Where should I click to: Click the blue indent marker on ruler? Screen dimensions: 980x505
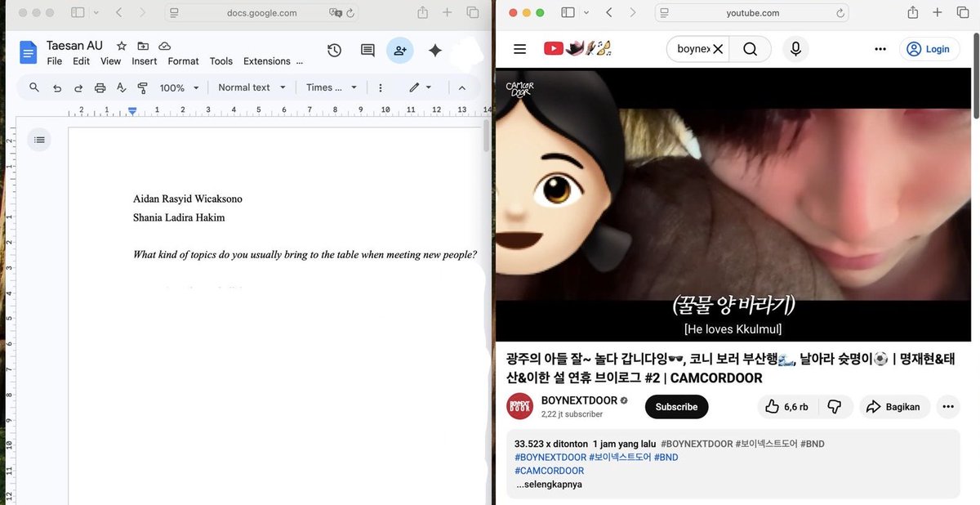pos(132,110)
